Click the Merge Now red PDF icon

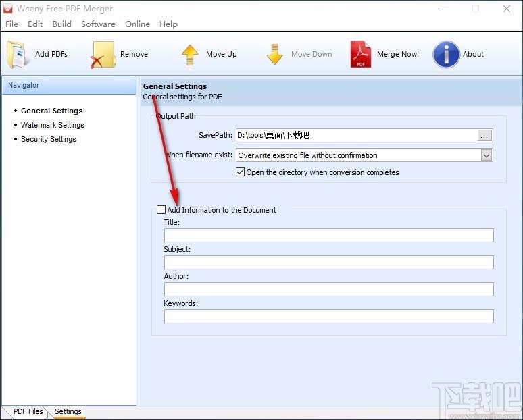(x=360, y=54)
